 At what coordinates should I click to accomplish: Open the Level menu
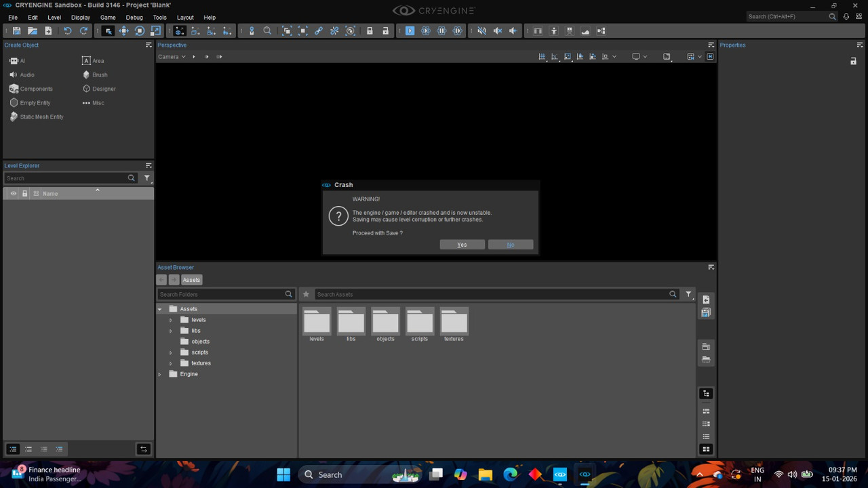click(x=54, y=18)
